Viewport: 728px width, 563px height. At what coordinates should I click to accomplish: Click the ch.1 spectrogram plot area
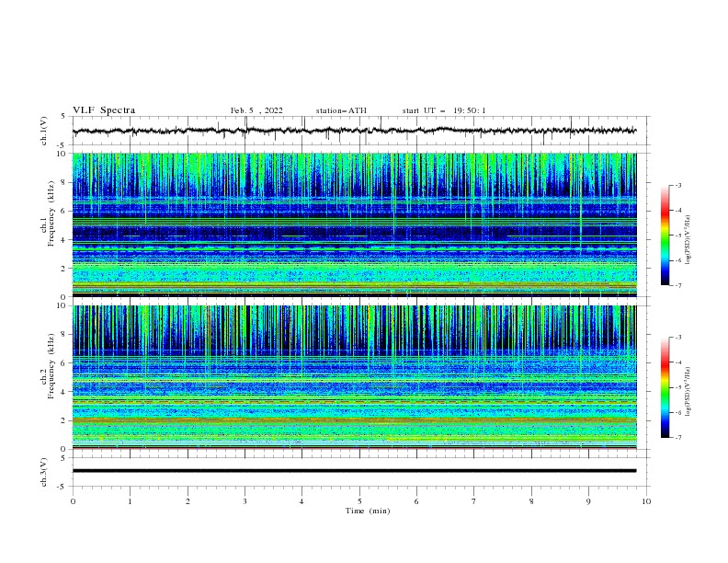click(354, 224)
